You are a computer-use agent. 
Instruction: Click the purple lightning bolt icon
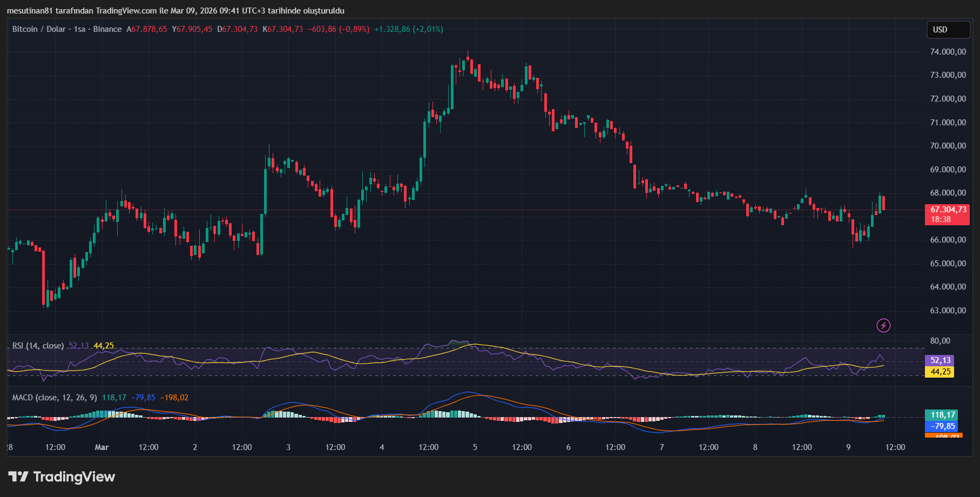(x=883, y=325)
